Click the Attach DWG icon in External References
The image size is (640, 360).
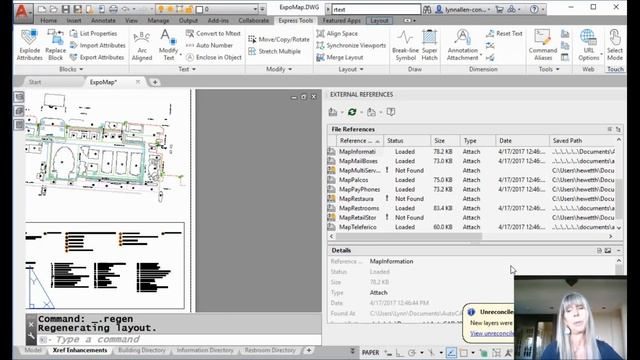[x=333, y=112]
